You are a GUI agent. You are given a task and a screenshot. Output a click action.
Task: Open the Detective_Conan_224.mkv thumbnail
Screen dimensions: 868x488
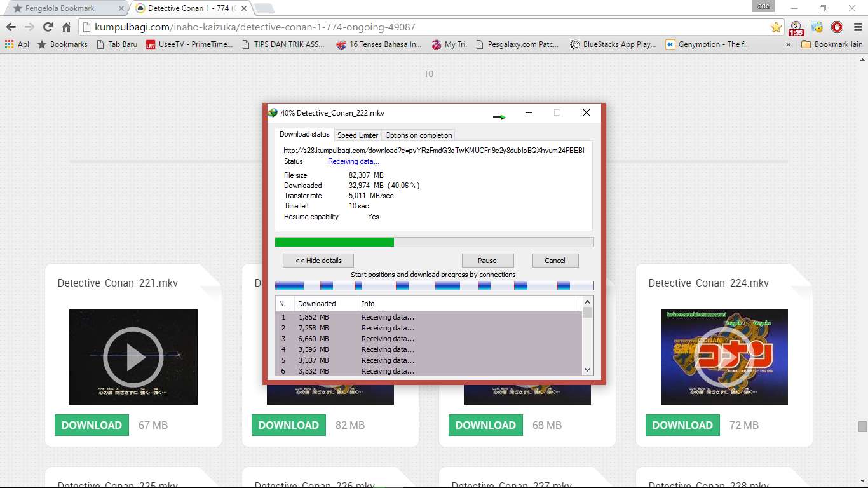[724, 357]
